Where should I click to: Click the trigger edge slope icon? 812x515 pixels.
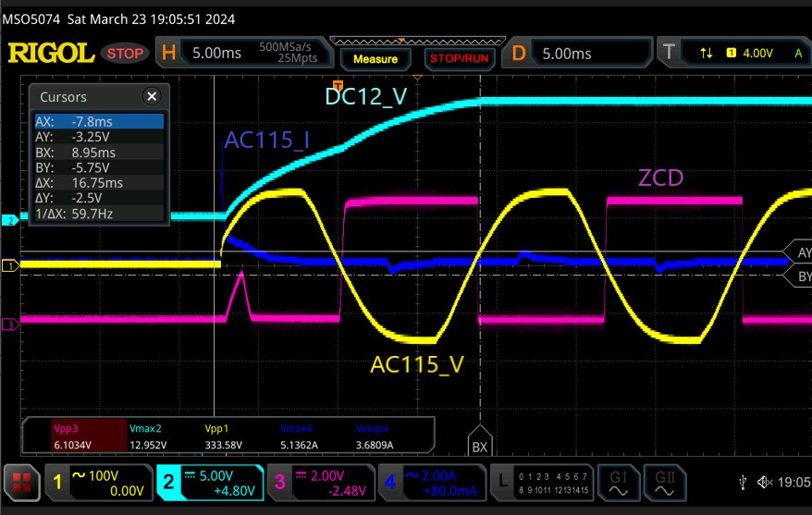coord(706,53)
